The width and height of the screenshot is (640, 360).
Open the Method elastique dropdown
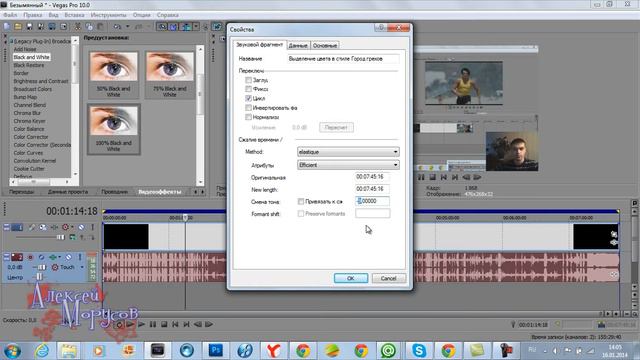point(348,152)
